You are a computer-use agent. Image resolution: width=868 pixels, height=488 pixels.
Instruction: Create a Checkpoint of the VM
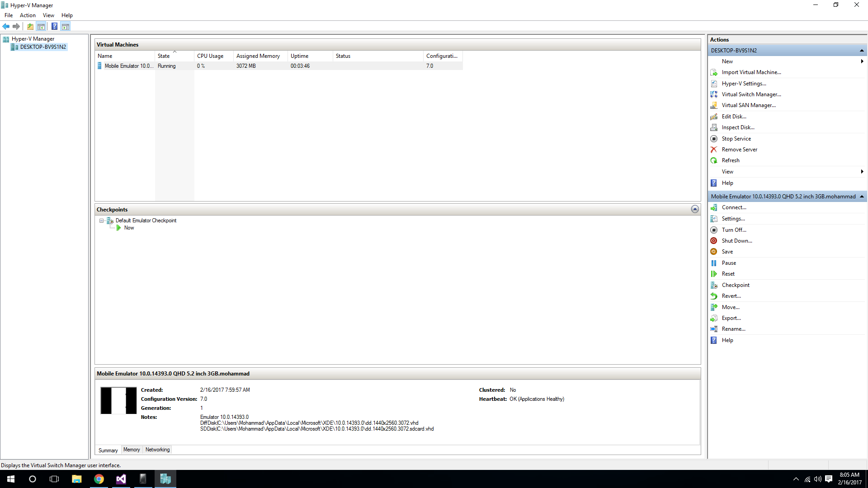[736, 285]
